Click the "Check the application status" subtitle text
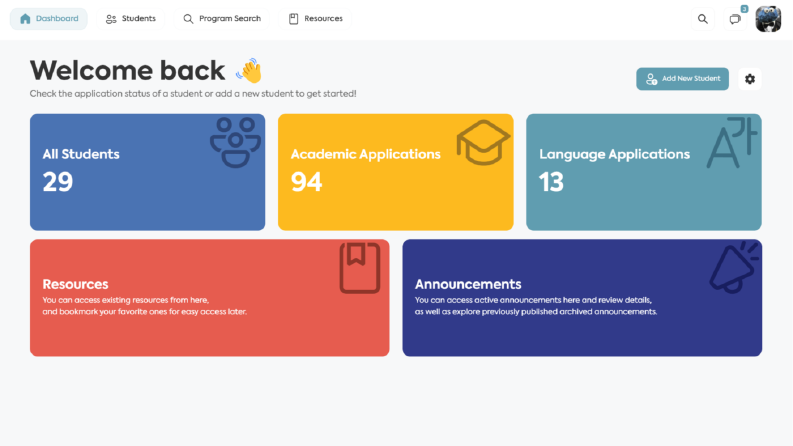The image size is (793, 446). click(x=193, y=94)
